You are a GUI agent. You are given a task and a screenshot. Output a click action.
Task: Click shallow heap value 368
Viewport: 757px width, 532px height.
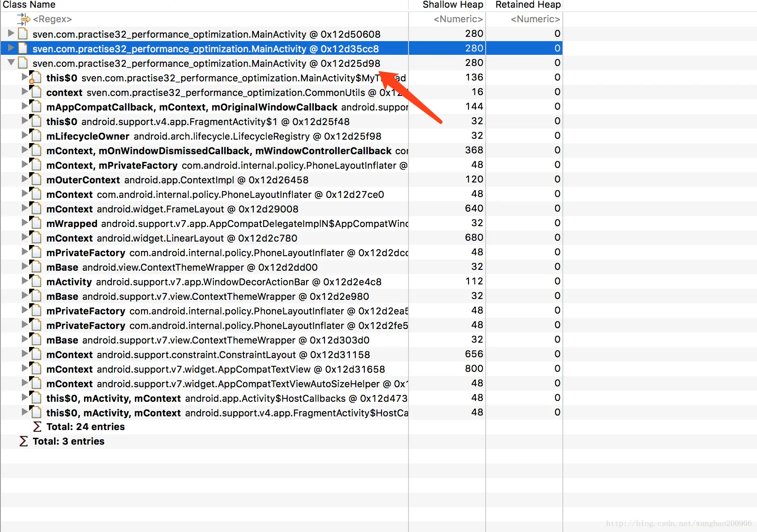474,150
